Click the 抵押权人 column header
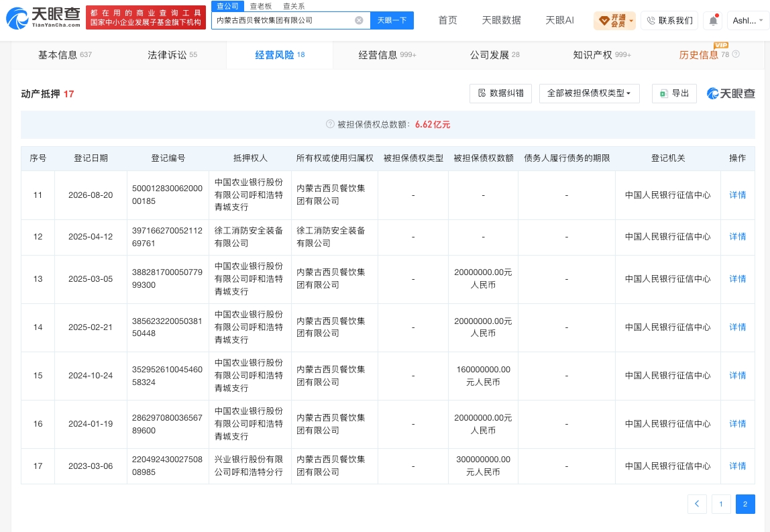Screen dimensions: 770x532 (250, 158)
